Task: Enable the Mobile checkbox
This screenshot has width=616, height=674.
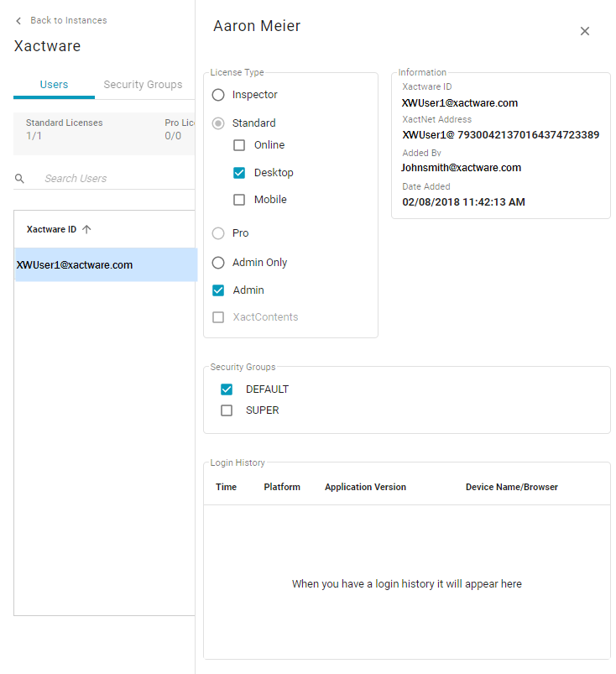Action: tap(239, 200)
